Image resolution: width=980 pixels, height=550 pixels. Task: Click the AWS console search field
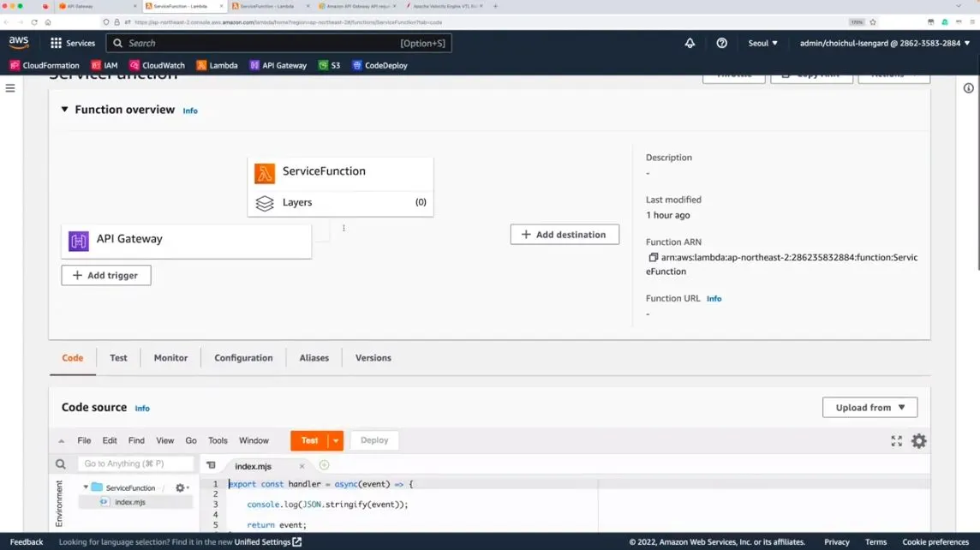pos(278,43)
